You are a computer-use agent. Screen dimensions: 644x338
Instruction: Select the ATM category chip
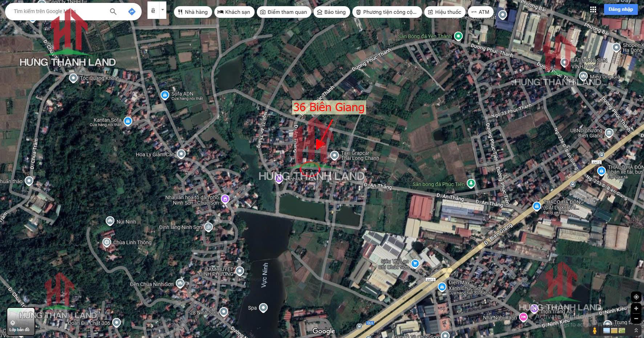pos(480,12)
